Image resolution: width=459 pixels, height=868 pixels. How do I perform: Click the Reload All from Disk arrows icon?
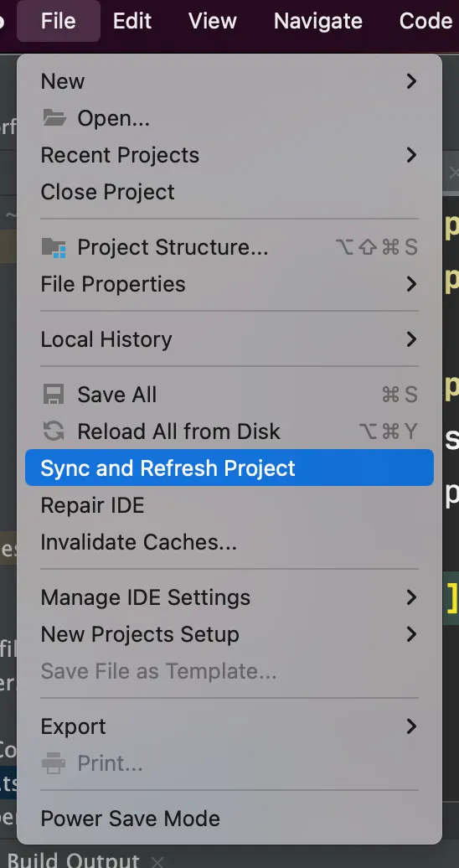point(54,431)
